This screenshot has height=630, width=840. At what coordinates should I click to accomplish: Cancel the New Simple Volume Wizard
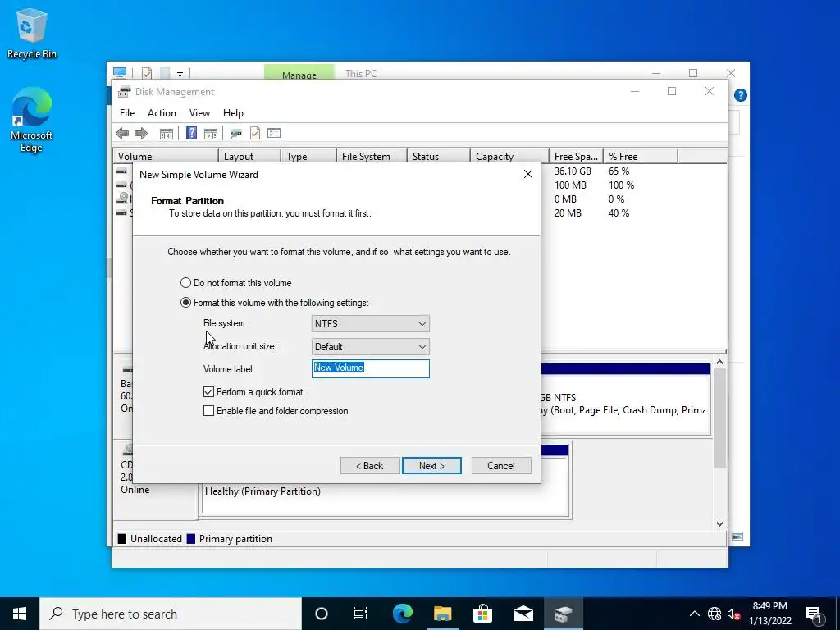click(501, 466)
